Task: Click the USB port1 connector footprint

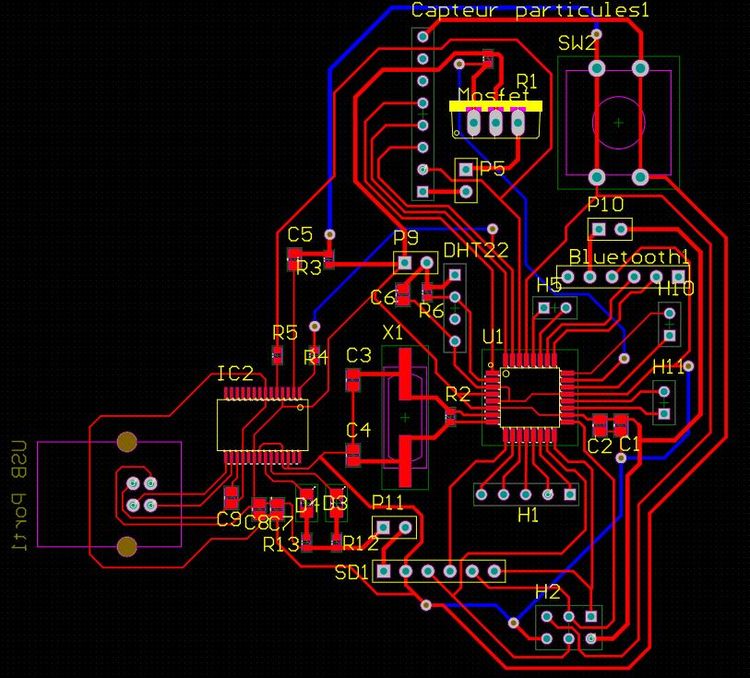Action: coord(108,494)
